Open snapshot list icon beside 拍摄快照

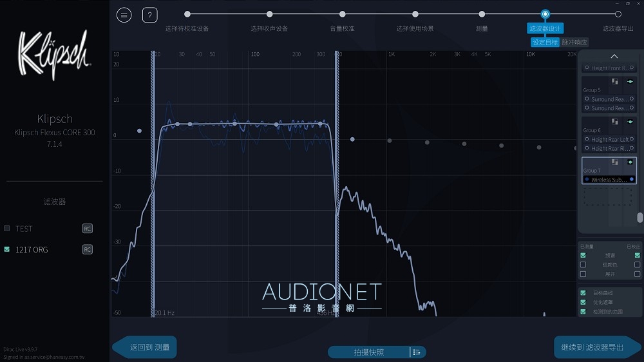click(x=417, y=352)
